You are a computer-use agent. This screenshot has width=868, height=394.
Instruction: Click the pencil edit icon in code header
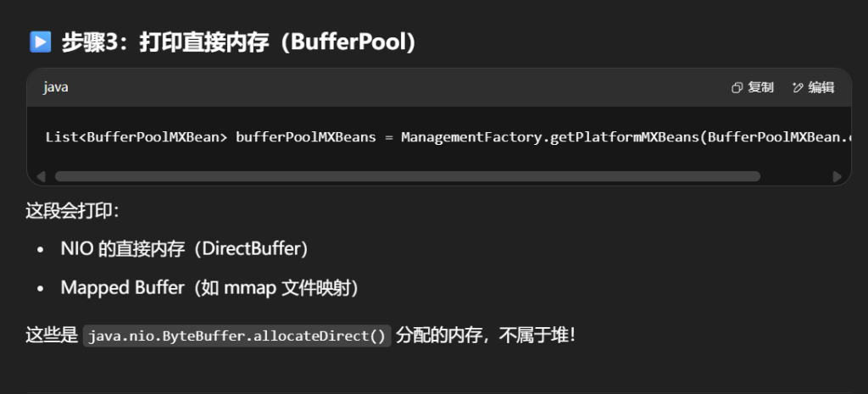click(x=798, y=87)
